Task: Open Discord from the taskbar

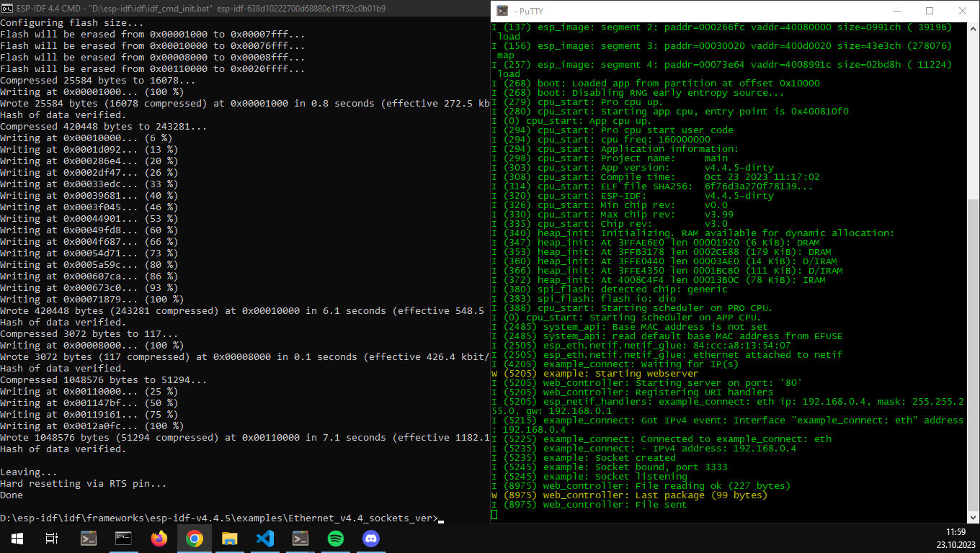Action: pos(370,538)
